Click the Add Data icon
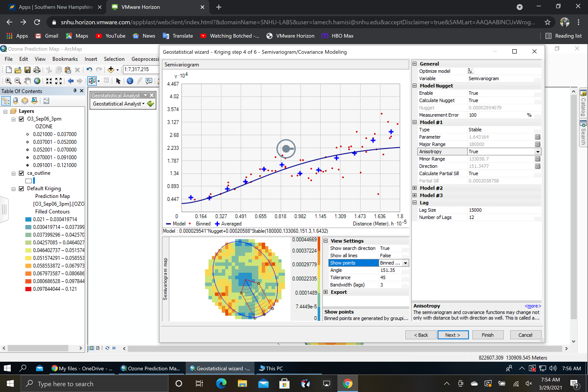 (x=111, y=70)
